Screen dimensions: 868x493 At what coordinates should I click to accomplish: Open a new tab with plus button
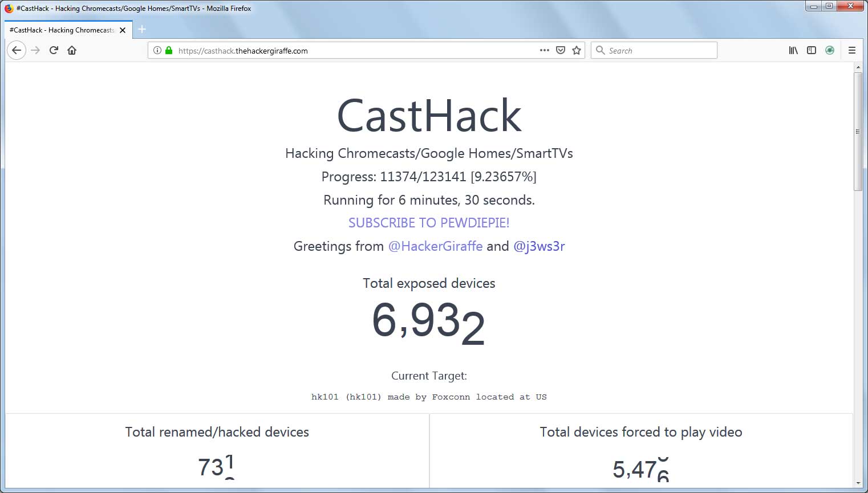coord(142,29)
